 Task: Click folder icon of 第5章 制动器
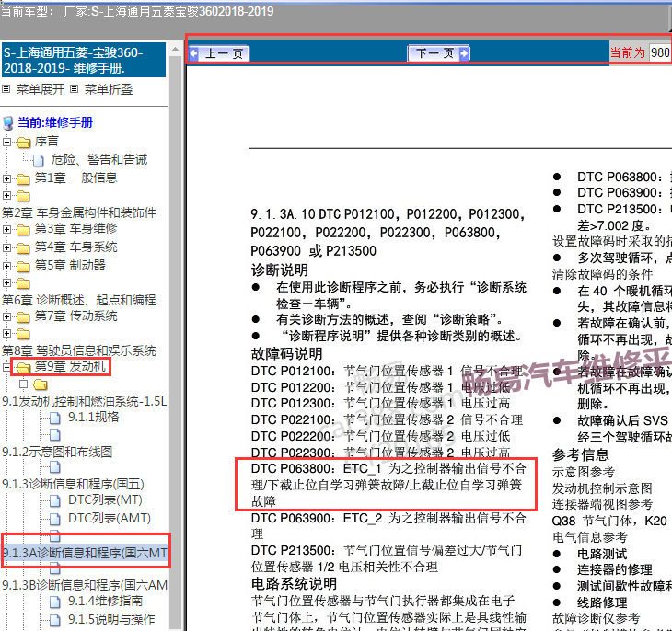pyautogui.click(x=24, y=267)
